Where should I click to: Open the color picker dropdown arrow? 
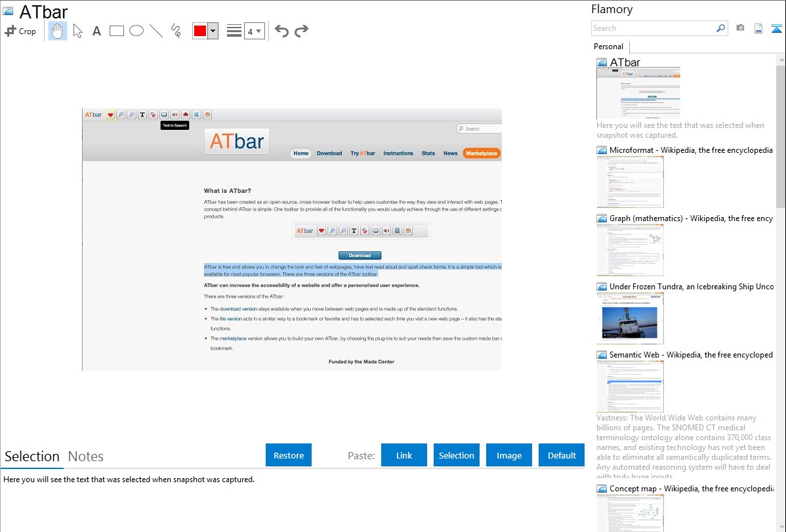[x=213, y=31]
